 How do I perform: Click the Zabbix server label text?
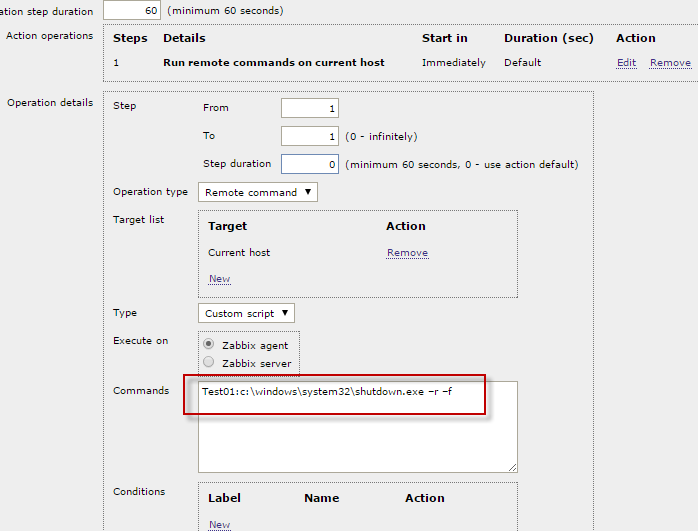256,363
